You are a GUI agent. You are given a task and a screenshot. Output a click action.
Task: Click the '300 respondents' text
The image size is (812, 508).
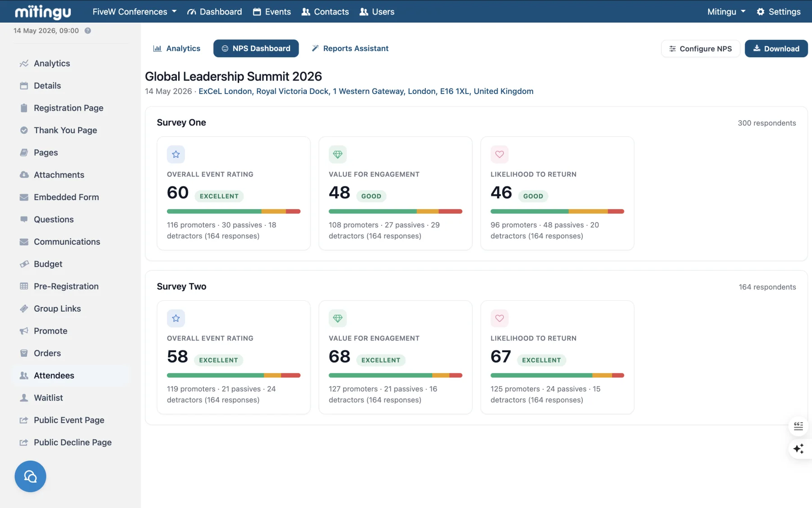tap(767, 123)
